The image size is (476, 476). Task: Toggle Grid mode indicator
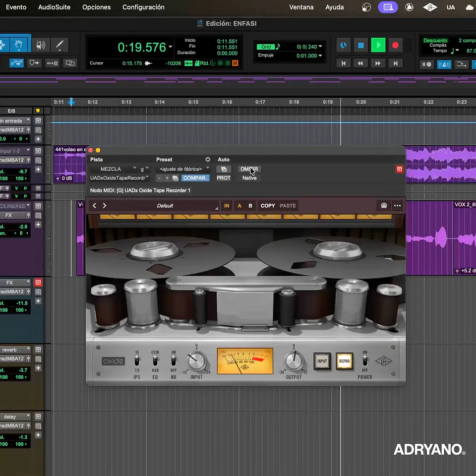[x=266, y=47]
